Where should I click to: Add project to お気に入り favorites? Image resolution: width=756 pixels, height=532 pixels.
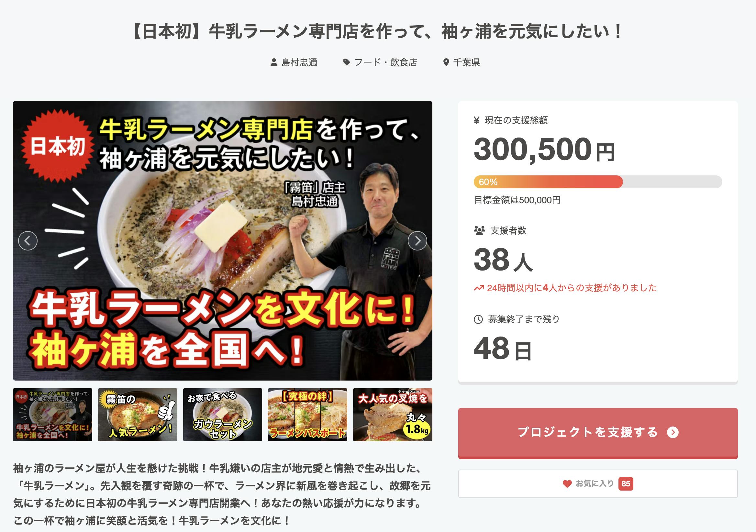(598, 483)
